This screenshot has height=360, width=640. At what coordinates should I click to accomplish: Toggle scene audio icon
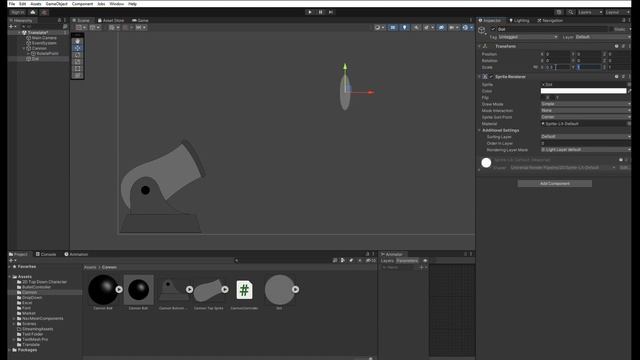tap(416, 27)
